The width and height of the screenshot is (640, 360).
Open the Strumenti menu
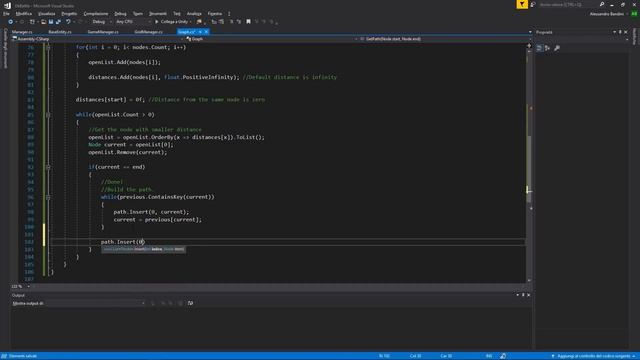click(158, 13)
